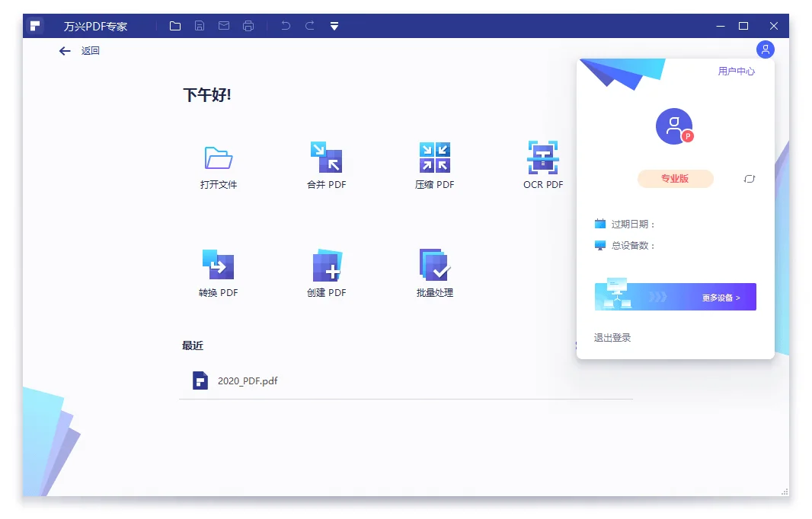812x519 pixels.
Task: Click the print icon in the toolbar
Action: (x=248, y=25)
